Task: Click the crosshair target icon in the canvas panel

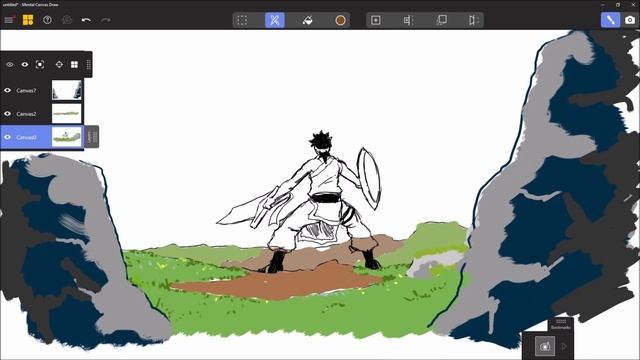Action: pyautogui.click(x=59, y=64)
